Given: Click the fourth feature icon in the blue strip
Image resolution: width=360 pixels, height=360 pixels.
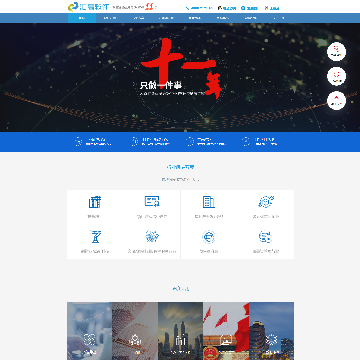Looking at the screenshot, I should click(246, 141).
